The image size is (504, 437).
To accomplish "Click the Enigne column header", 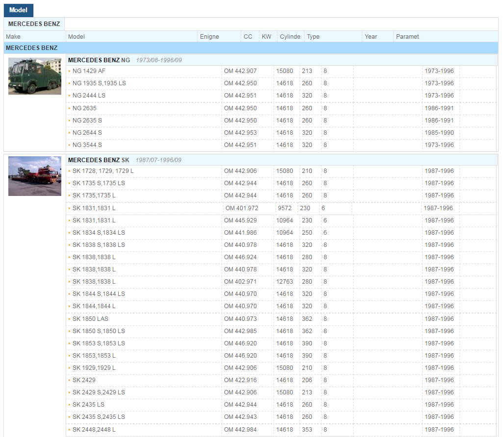I will pyautogui.click(x=209, y=37).
